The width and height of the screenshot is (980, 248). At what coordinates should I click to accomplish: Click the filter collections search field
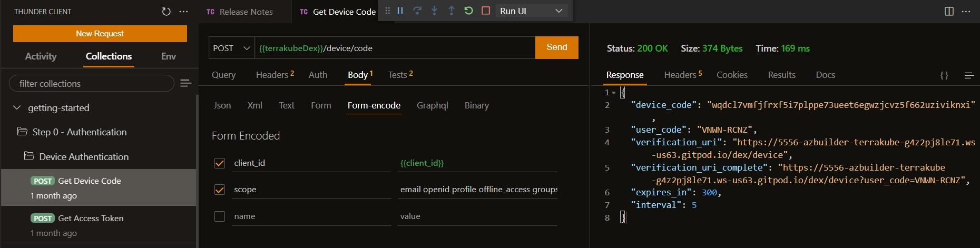pyautogui.click(x=91, y=84)
